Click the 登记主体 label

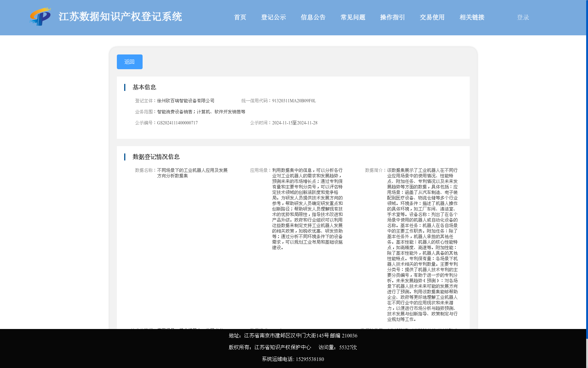tap(145, 101)
